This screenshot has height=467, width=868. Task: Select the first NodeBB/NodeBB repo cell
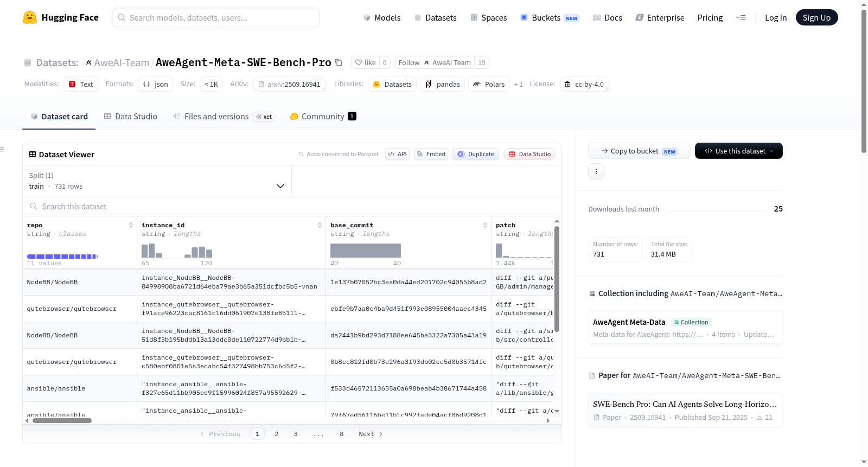pos(80,282)
